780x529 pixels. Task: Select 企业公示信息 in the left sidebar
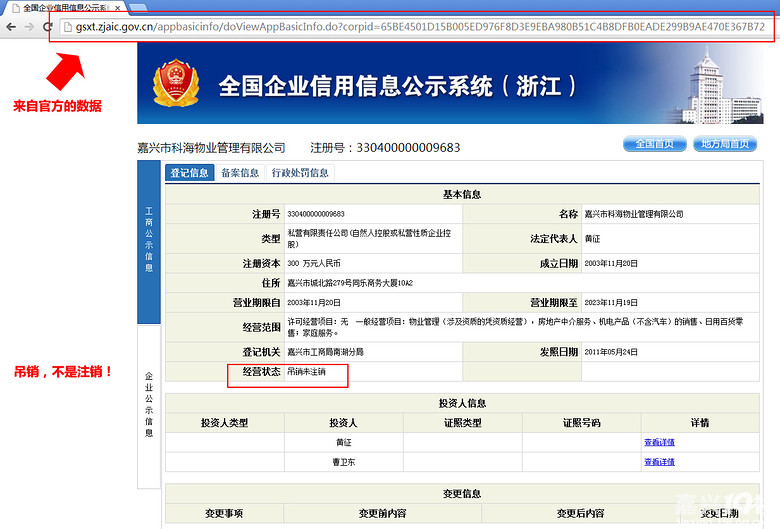148,404
